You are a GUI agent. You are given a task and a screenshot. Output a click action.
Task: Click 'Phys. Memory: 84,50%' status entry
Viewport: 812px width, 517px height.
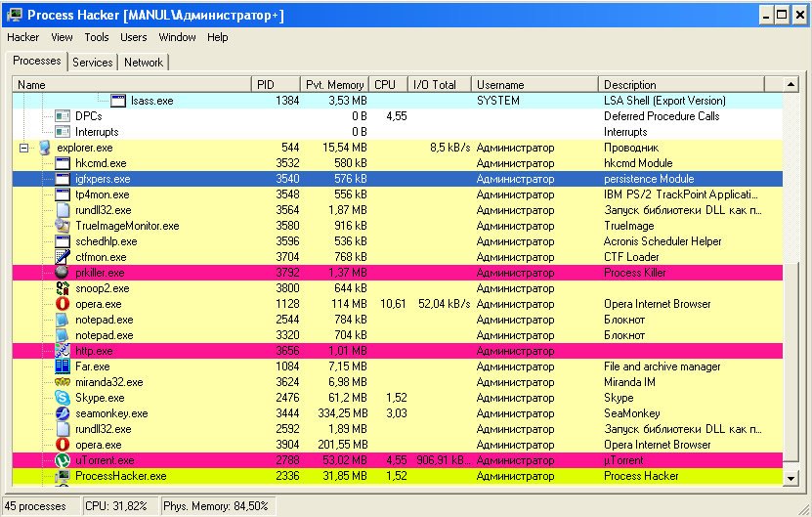click(x=215, y=506)
